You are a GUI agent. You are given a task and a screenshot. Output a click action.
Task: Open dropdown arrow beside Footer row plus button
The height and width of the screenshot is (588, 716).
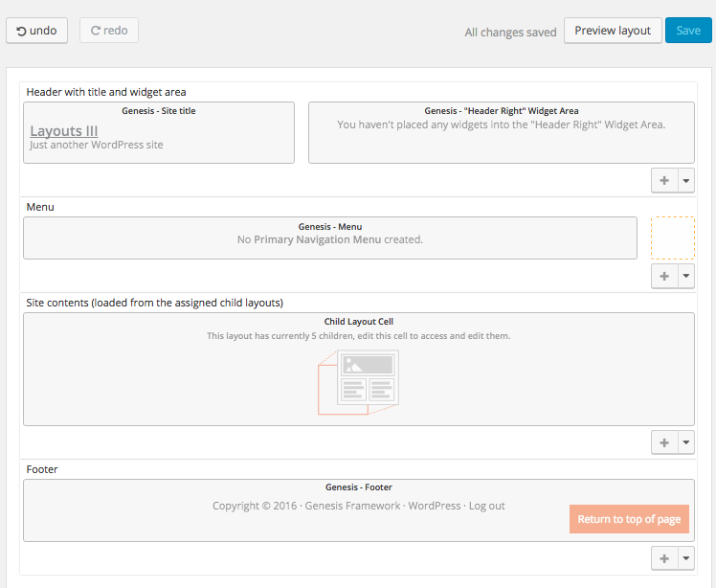[686, 558]
